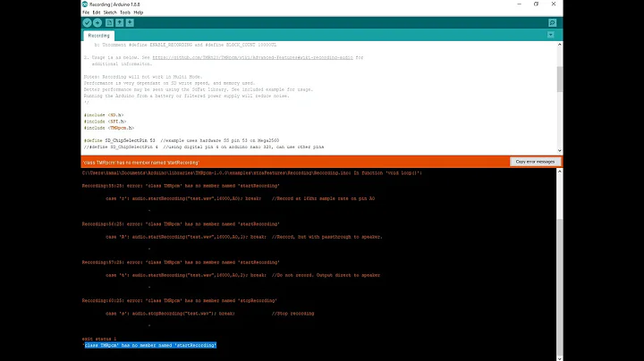The height and width of the screenshot is (361, 644).
Task: Open the Tools menu
Action: [125, 13]
